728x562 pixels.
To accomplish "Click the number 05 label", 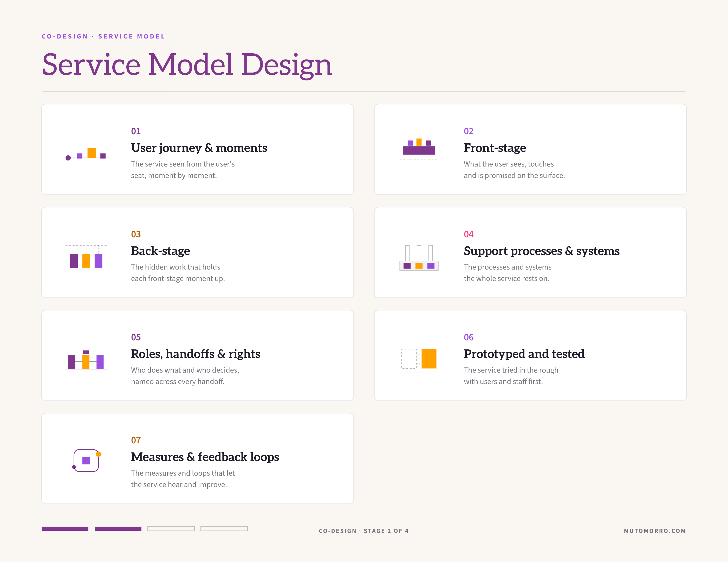I will [x=136, y=337].
